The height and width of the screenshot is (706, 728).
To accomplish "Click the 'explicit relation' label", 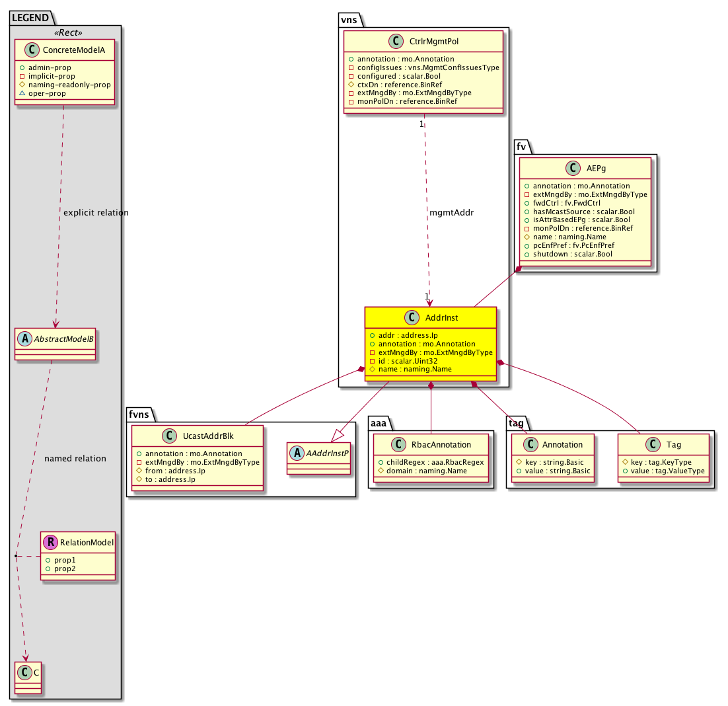I will coord(96,213).
